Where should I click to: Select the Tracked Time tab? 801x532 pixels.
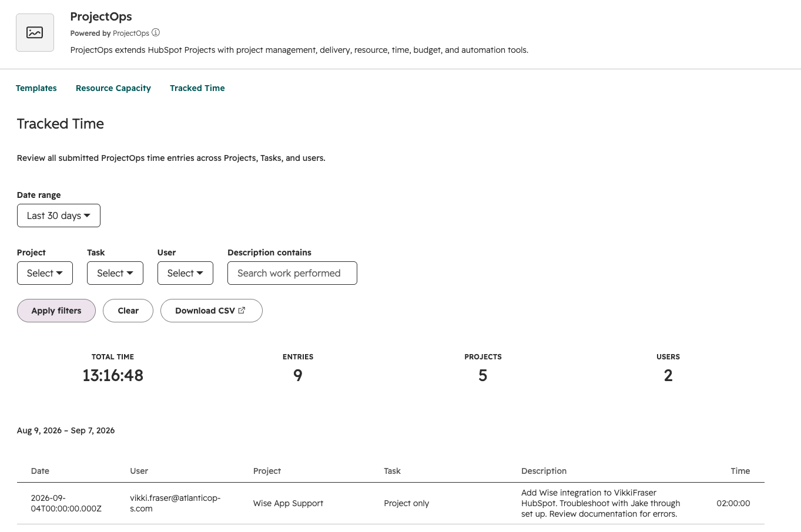pos(197,88)
